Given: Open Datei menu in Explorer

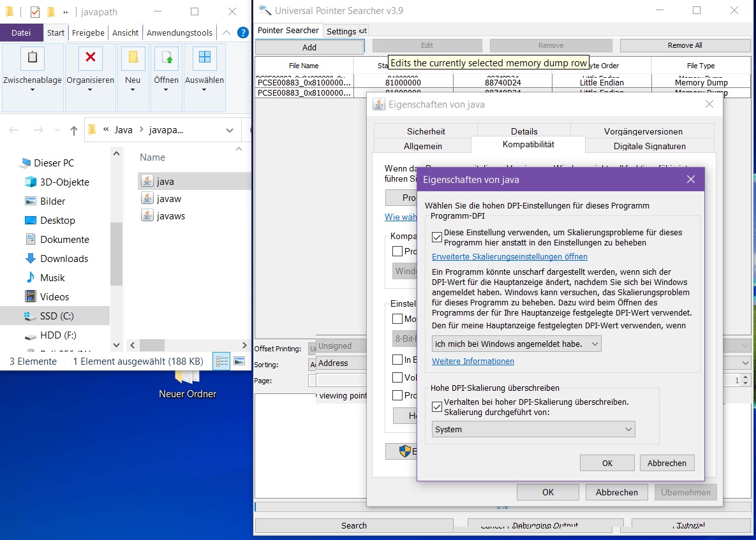Looking at the screenshot, I should 20,33.
